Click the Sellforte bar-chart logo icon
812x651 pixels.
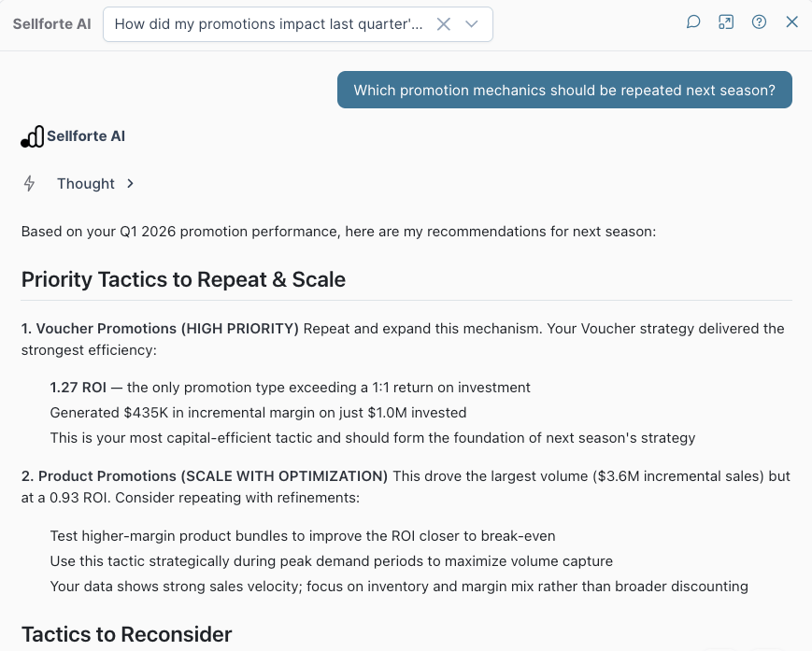(32, 136)
